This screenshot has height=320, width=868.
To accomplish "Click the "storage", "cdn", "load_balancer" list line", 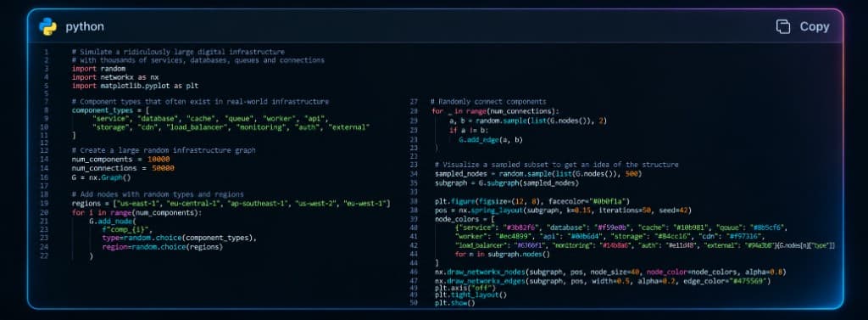I will (x=231, y=127).
